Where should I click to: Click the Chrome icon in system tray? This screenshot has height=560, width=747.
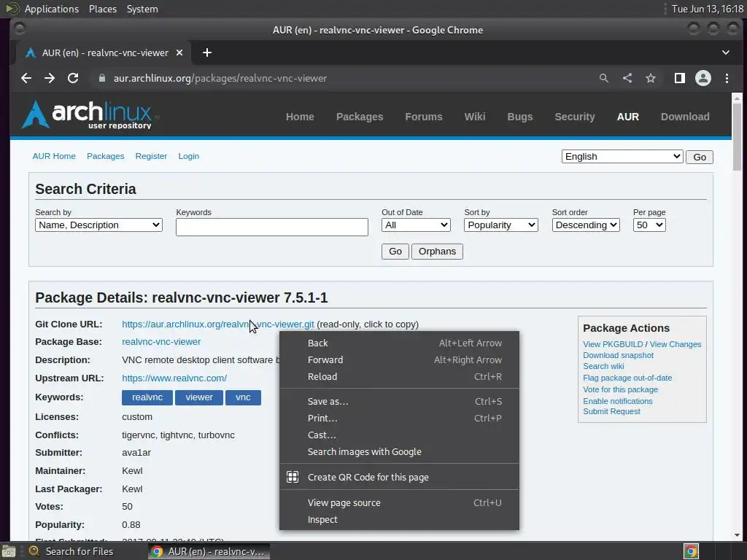[x=691, y=551]
